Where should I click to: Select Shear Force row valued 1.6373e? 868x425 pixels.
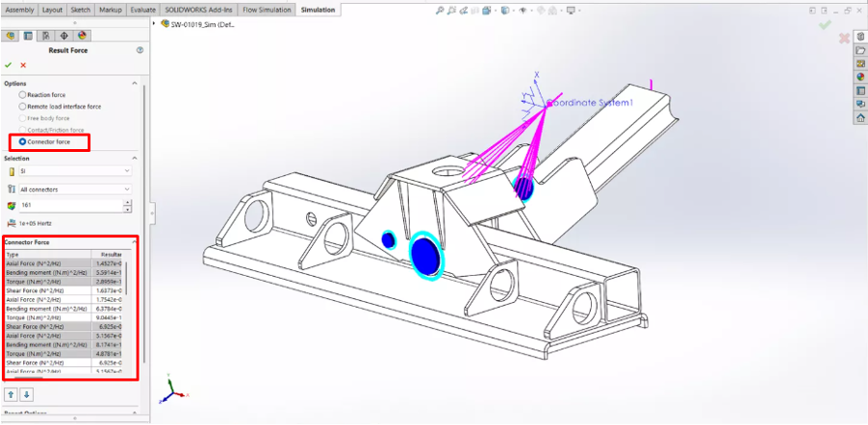tap(64, 290)
